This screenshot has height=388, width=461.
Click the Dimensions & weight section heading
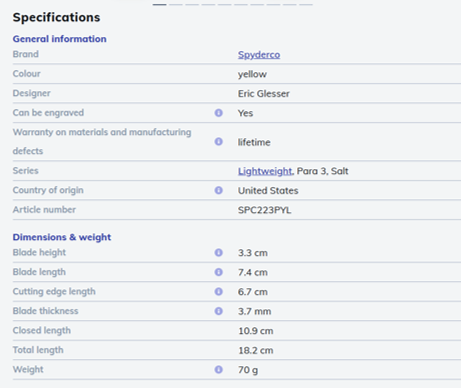62,237
